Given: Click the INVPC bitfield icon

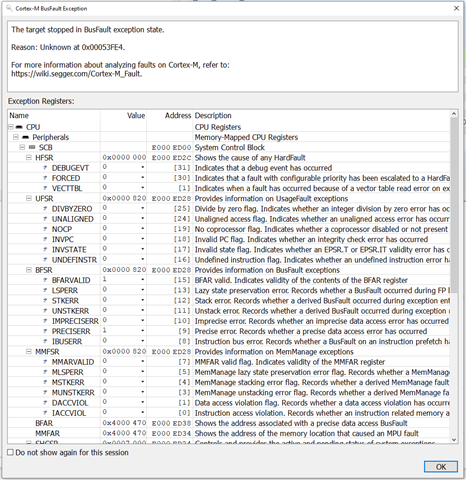Looking at the screenshot, I should click(x=45, y=239).
